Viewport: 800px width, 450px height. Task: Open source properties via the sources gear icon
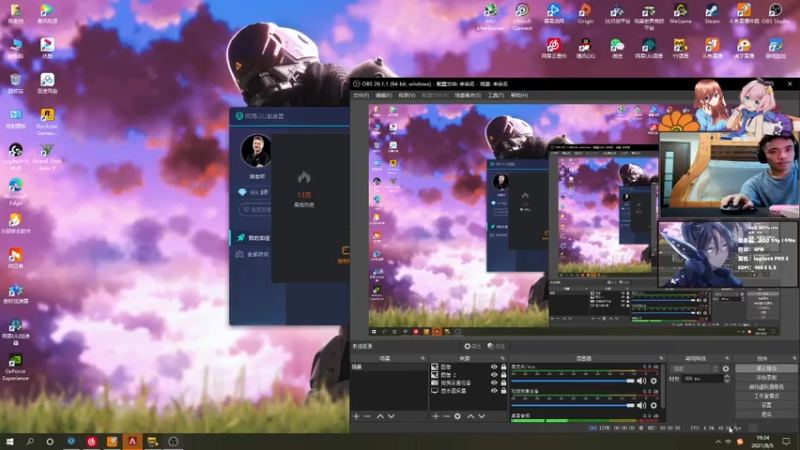[x=458, y=416]
